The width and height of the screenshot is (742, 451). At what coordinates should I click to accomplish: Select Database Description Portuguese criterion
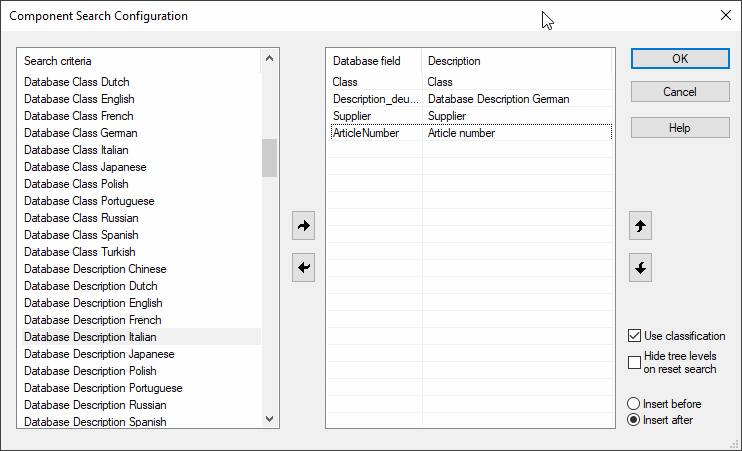pyautogui.click(x=141, y=388)
